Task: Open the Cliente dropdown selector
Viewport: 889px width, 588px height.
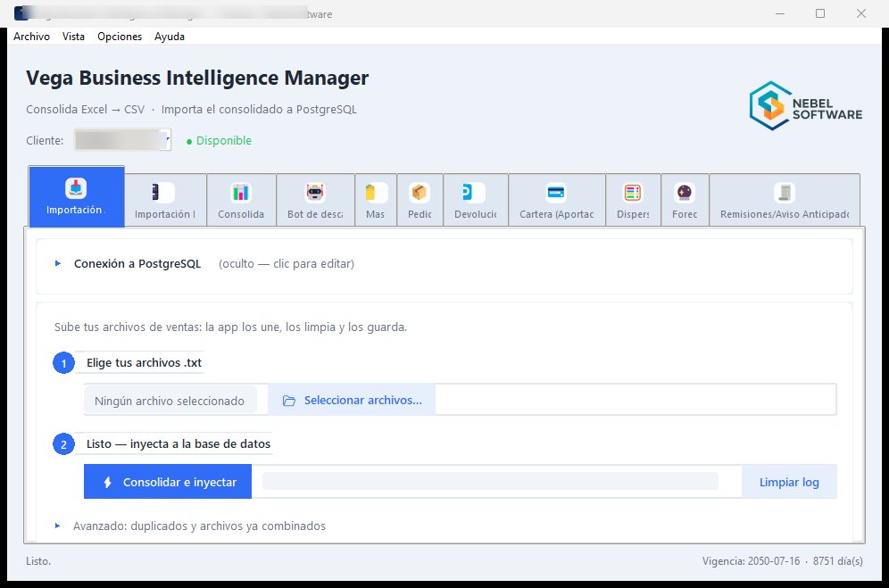Action: [122, 140]
